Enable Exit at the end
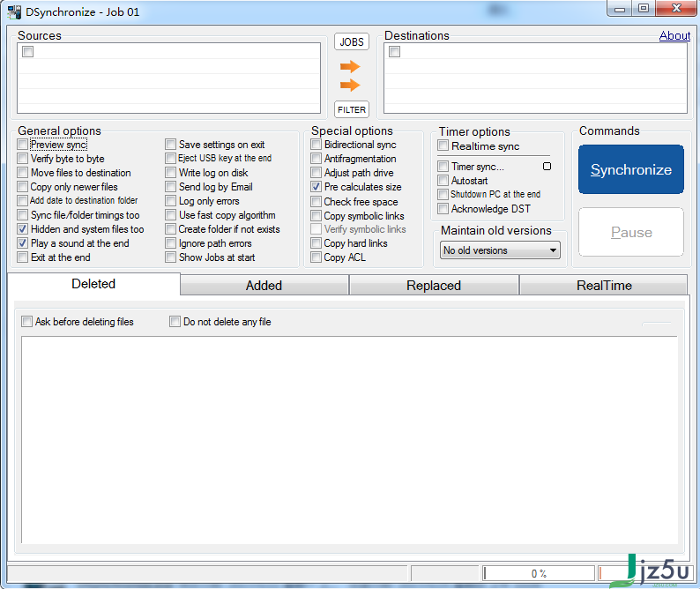The height and width of the screenshot is (589, 700). pos(23,257)
